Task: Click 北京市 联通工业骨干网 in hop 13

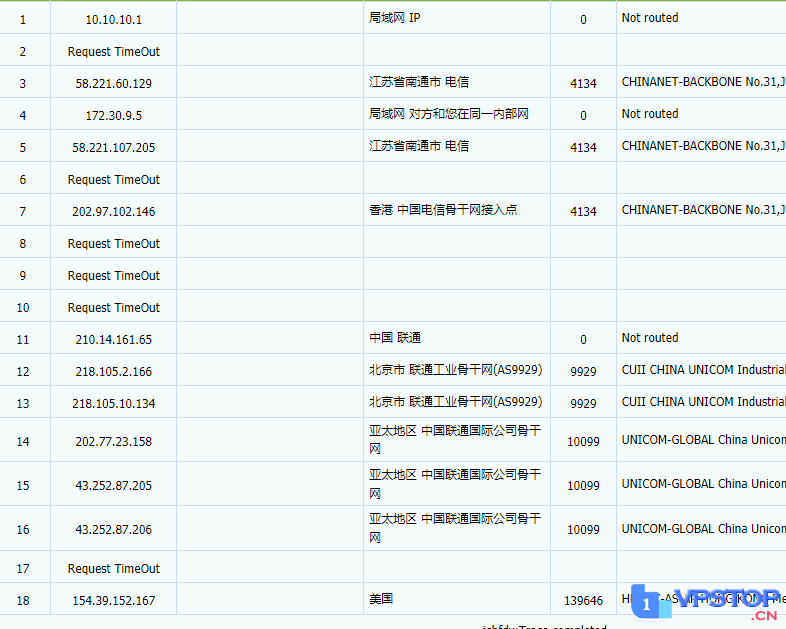Action: tap(455, 402)
